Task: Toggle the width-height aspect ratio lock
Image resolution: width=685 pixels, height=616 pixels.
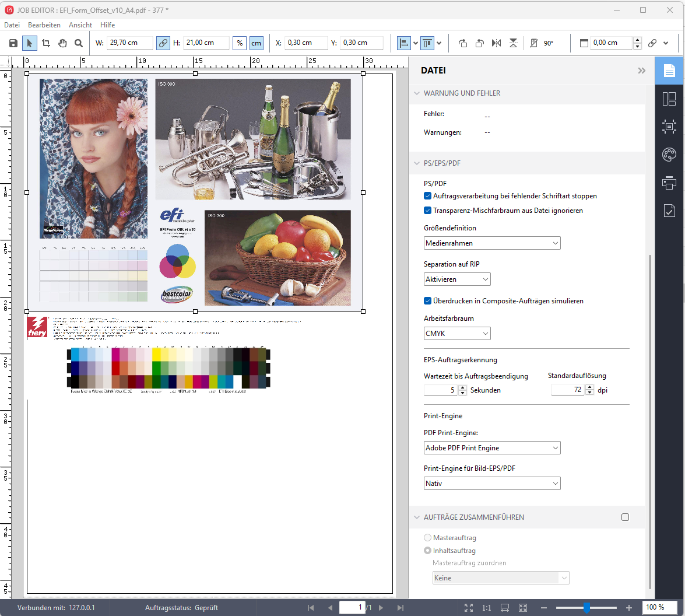Action: tap(163, 43)
